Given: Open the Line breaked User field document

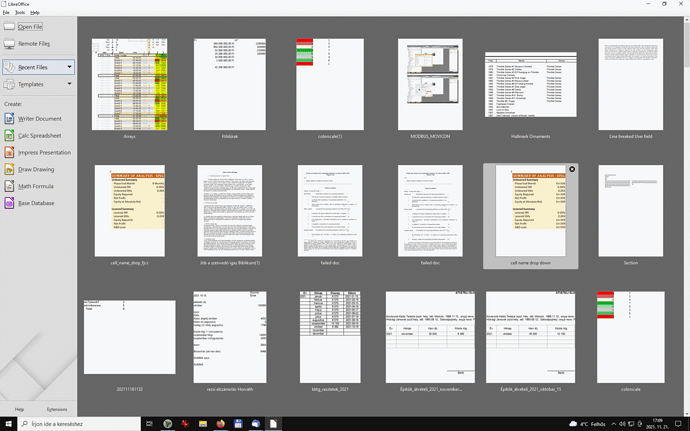Looking at the screenshot, I should pyautogui.click(x=631, y=84).
